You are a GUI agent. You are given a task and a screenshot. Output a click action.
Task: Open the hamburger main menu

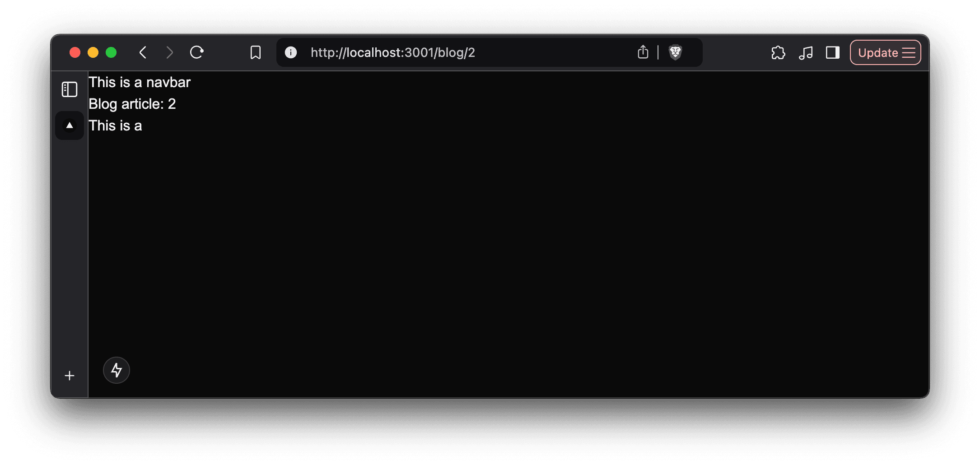909,53
